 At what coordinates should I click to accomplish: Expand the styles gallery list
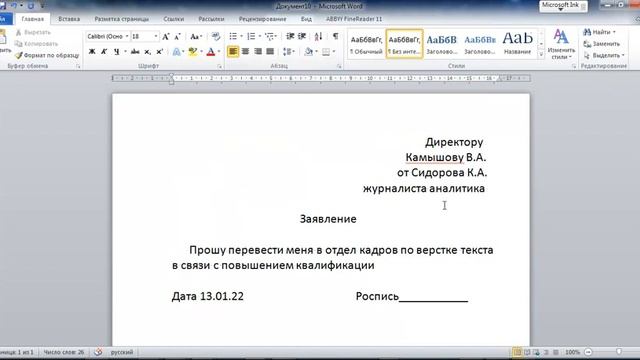(x=541, y=54)
